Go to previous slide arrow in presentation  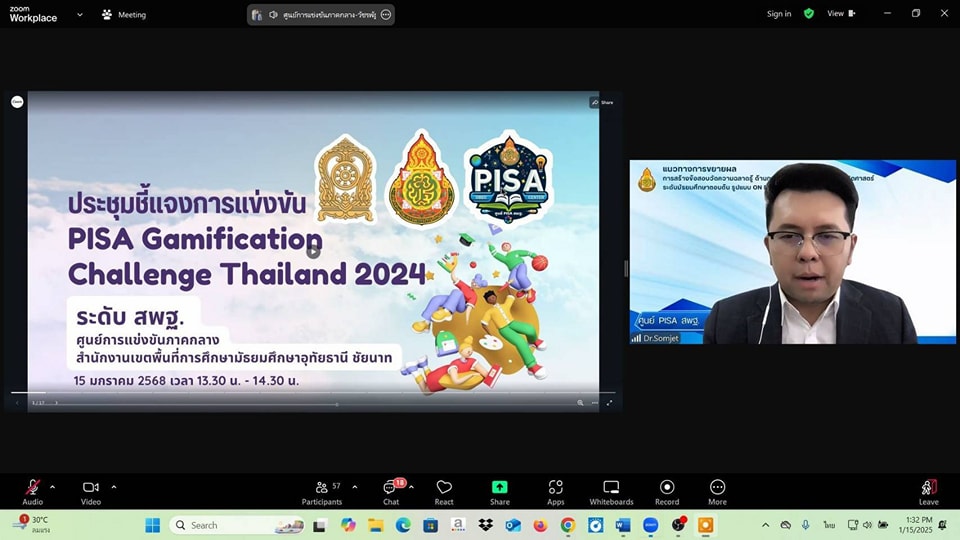pyautogui.click(x=17, y=403)
